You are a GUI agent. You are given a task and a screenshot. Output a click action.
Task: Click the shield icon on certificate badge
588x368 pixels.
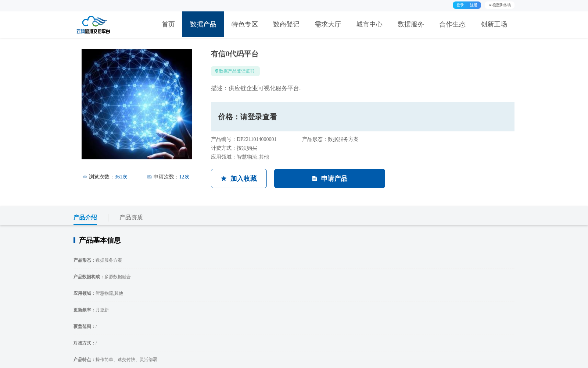[x=217, y=71]
